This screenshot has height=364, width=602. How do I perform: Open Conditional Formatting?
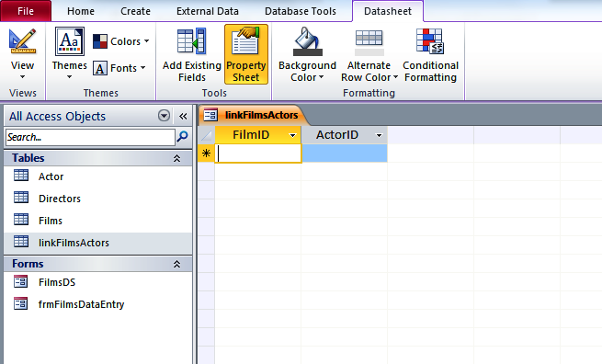(x=430, y=54)
